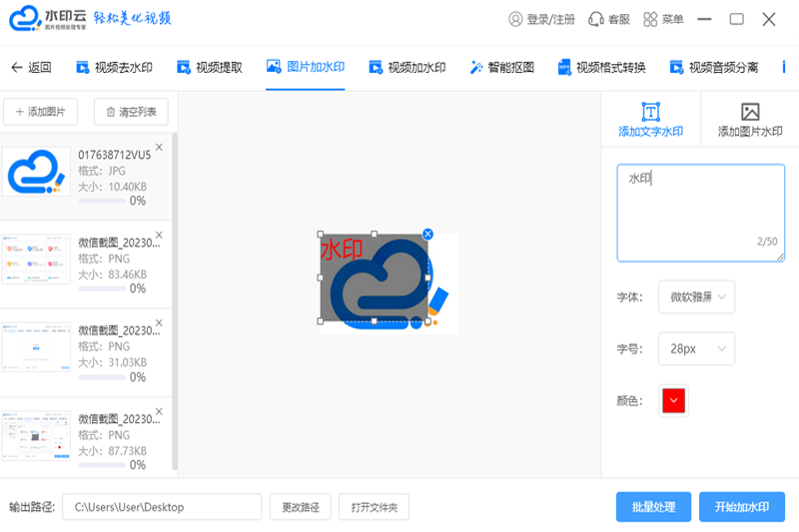Click the 添加图片水印 image watermark icon
This screenshot has height=532, width=799.
point(750,112)
